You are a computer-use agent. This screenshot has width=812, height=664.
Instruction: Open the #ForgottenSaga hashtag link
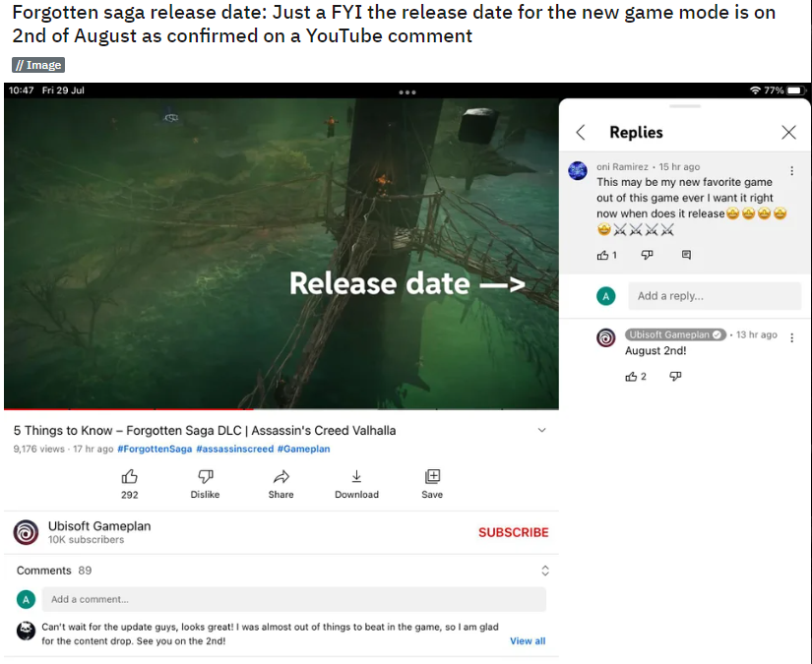155,449
